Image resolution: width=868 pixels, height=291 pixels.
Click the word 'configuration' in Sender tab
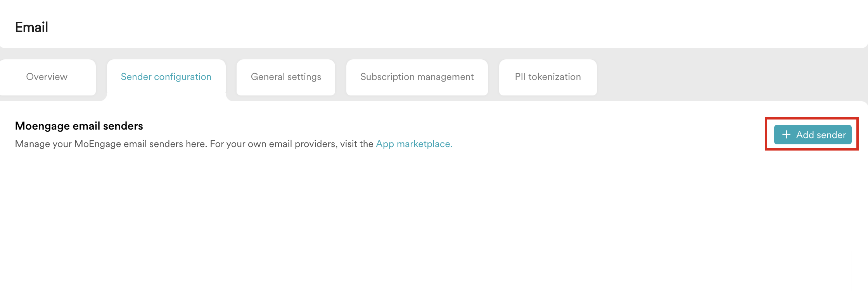(183, 77)
